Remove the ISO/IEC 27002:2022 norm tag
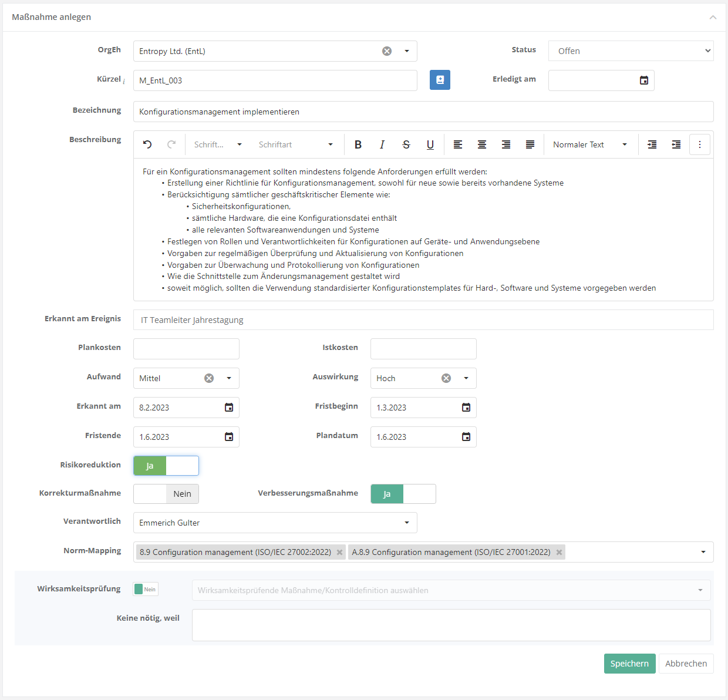Image resolution: width=728 pixels, height=700 pixels. [x=339, y=552]
